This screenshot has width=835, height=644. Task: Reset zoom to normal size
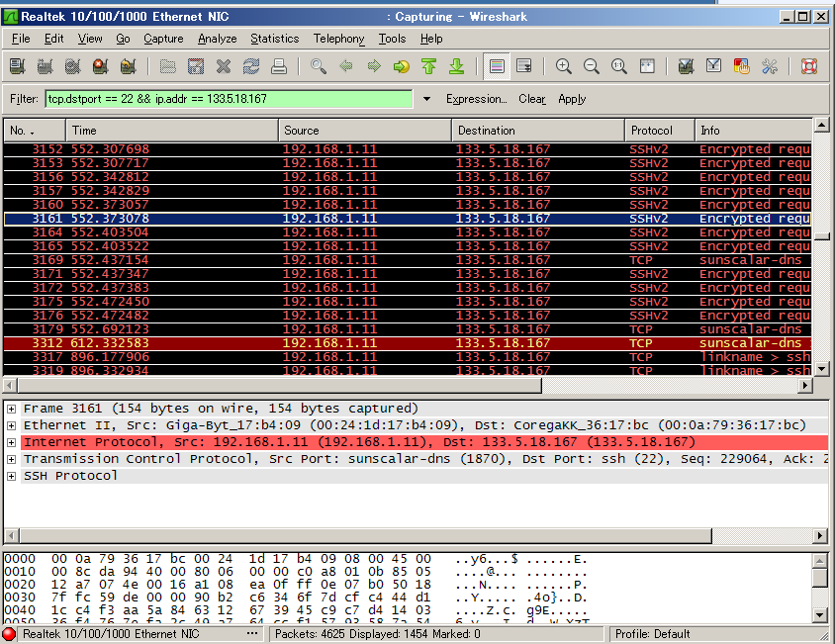pyautogui.click(x=618, y=66)
